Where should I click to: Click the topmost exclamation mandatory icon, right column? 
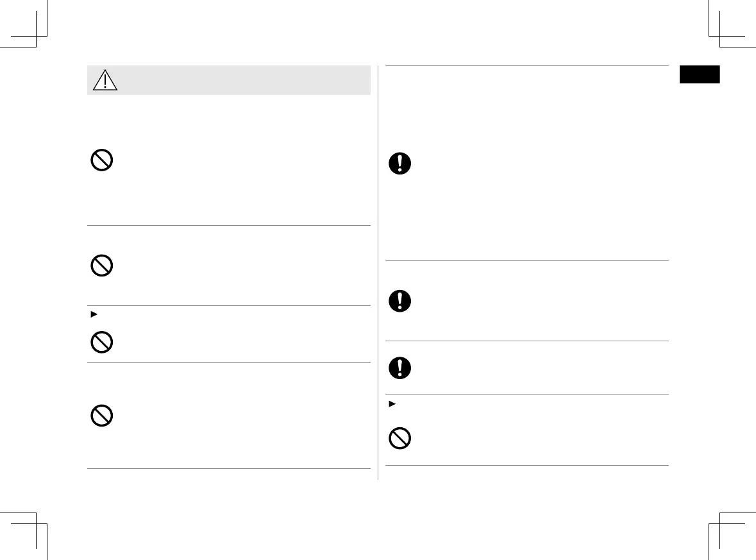click(401, 164)
